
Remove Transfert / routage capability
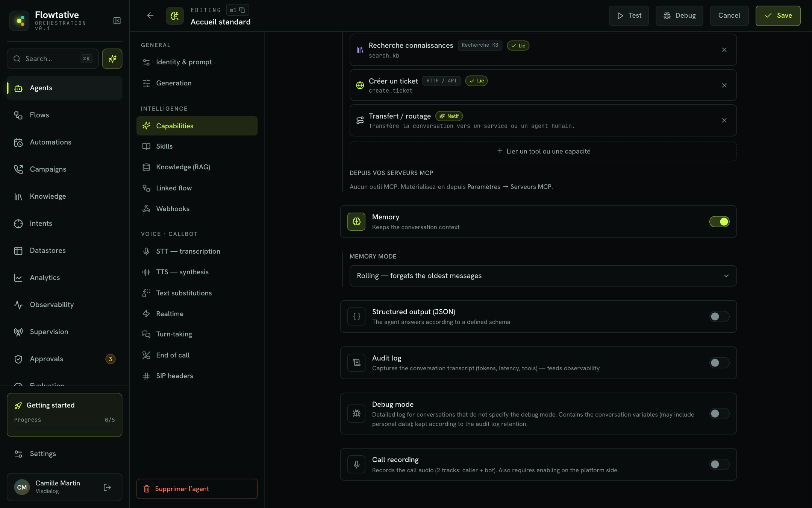(x=724, y=120)
